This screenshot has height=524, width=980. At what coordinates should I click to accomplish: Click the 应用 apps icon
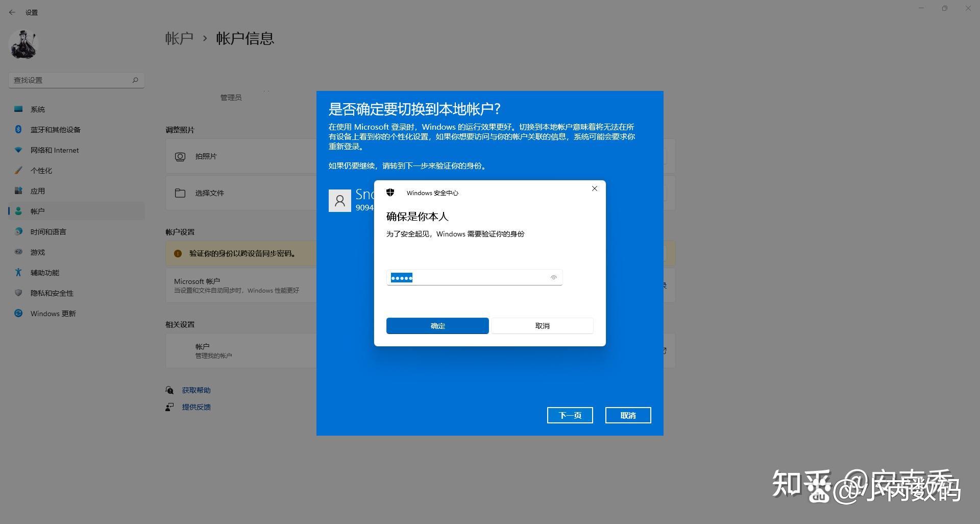[18, 190]
